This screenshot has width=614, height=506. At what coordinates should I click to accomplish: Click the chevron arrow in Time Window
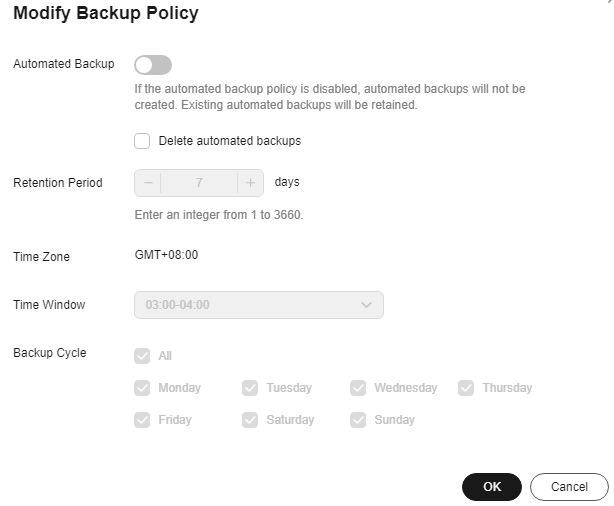366,305
